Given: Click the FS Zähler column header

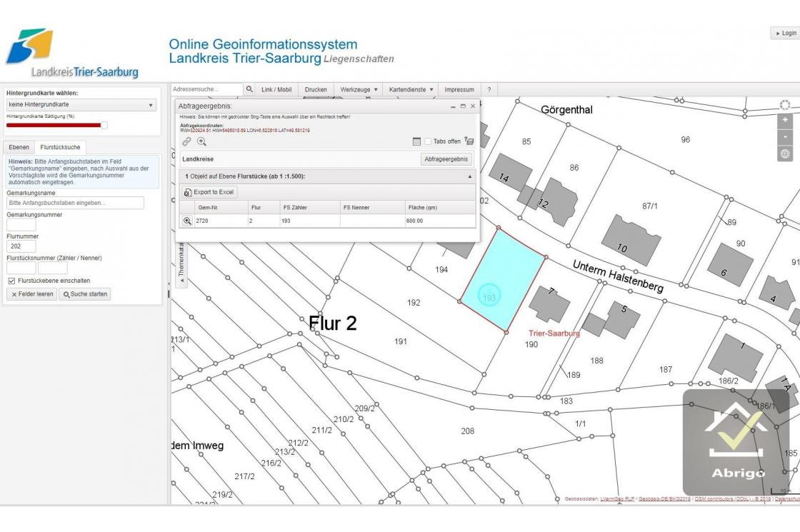Looking at the screenshot, I should 310,208.
